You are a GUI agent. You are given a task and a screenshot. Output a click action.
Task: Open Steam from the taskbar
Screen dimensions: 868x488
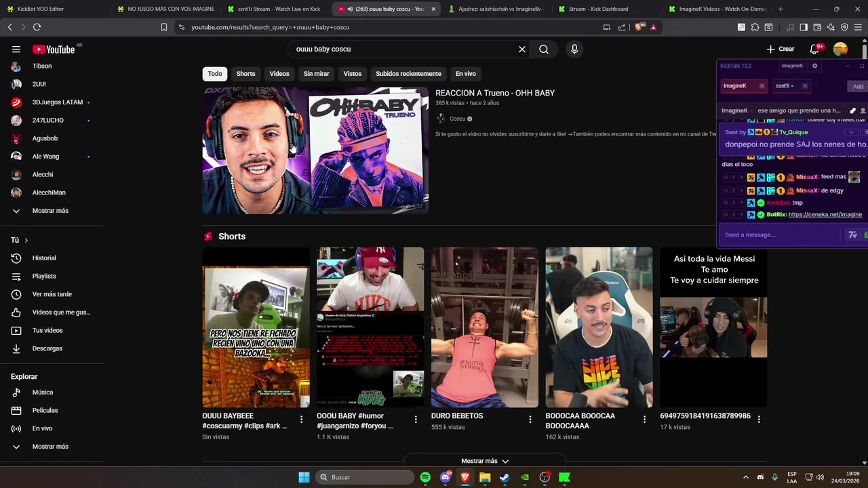pos(505,477)
